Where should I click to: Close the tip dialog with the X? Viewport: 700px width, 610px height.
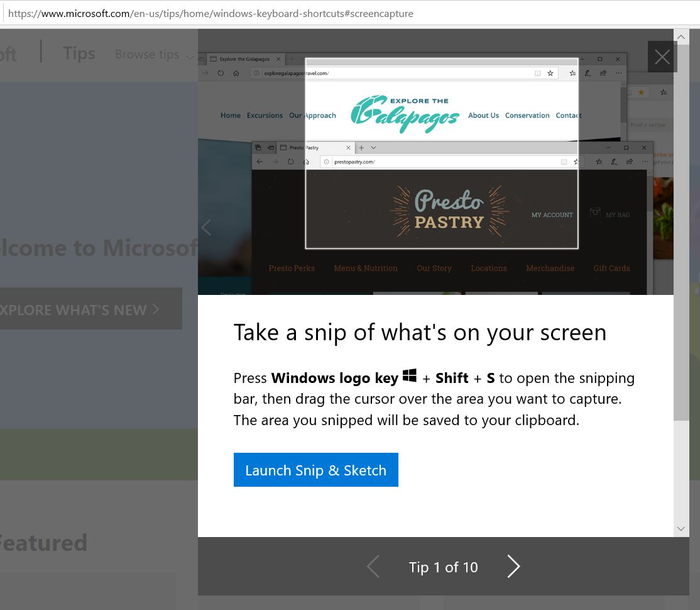click(x=662, y=57)
